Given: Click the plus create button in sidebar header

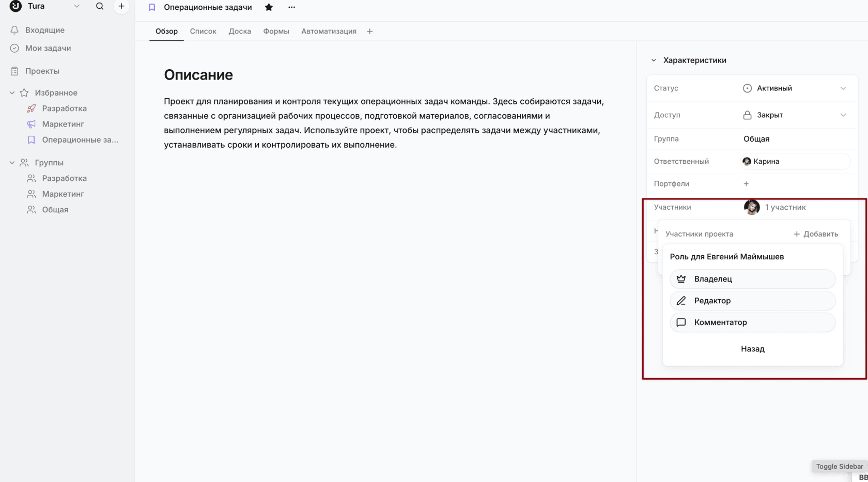Looking at the screenshot, I should tap(121, 6).
